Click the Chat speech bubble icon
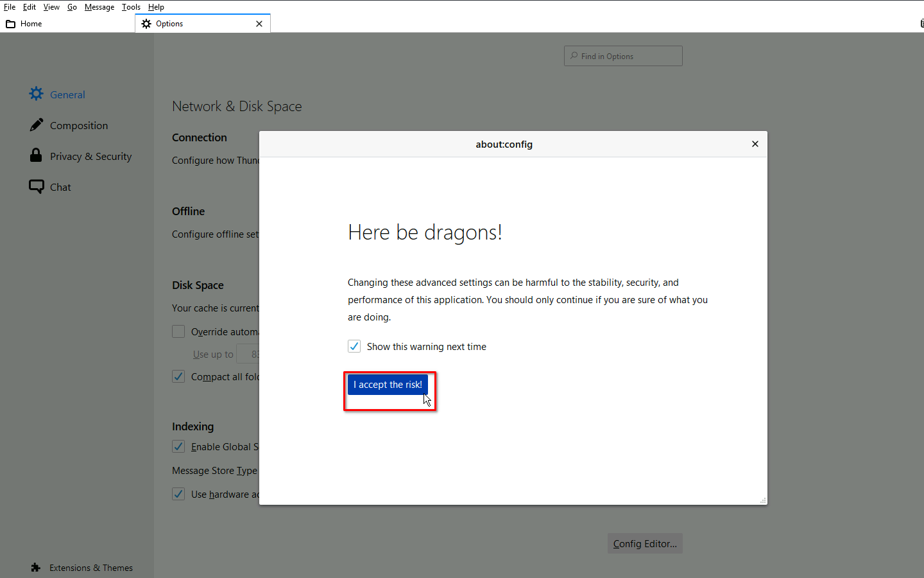This screenshot has height=578, width=924. click(36, 187)
